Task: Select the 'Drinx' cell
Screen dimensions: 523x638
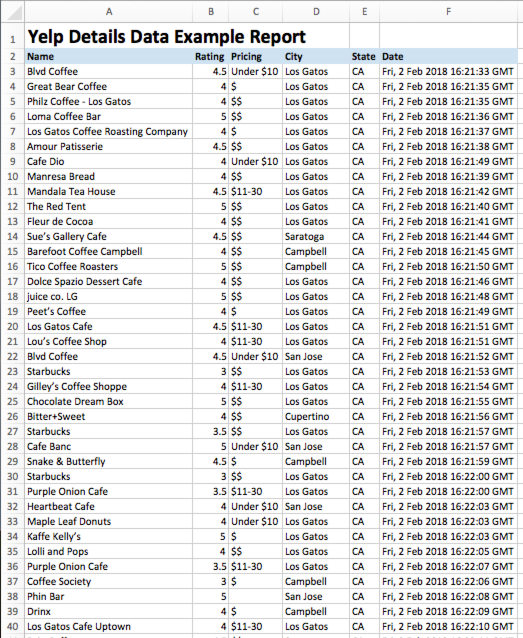Action: click(x=109, y=612)
